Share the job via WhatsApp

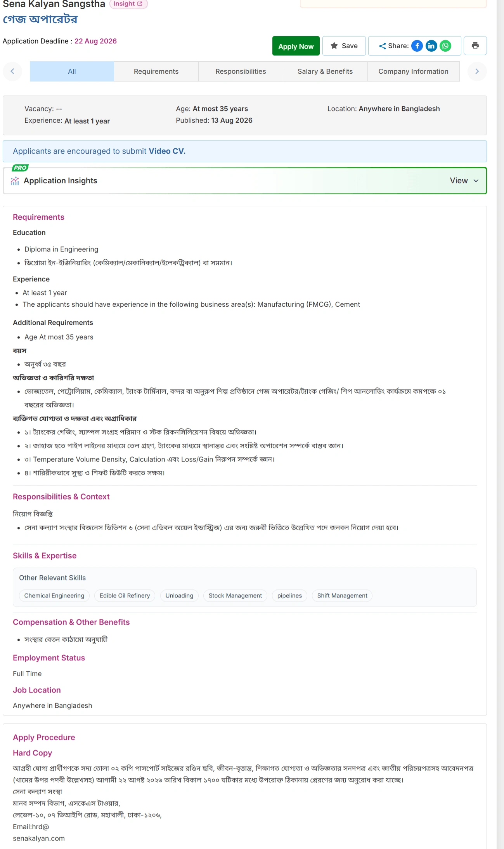pyautogui.click(x=445, y=46)
